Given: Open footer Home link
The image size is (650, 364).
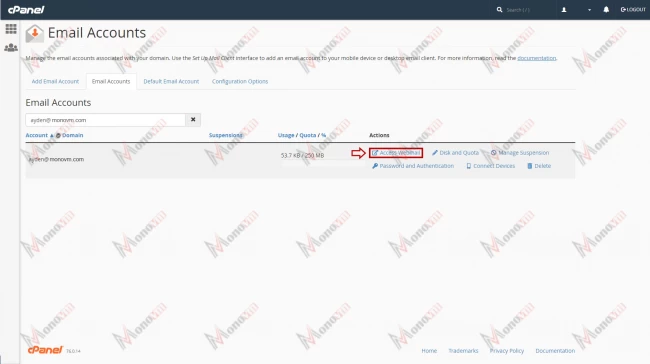Looking at the screenshot, I should coord(429,351).
